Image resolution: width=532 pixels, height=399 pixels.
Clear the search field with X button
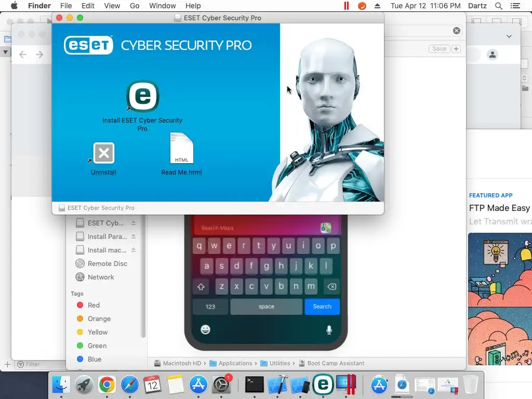pos(457,31)
